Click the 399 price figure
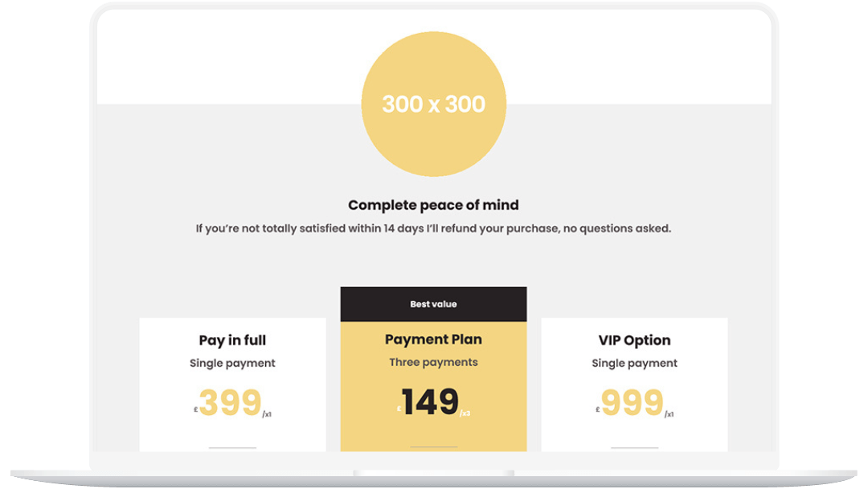The width and height of the screenshot is (868, 489). pos(231,402)
